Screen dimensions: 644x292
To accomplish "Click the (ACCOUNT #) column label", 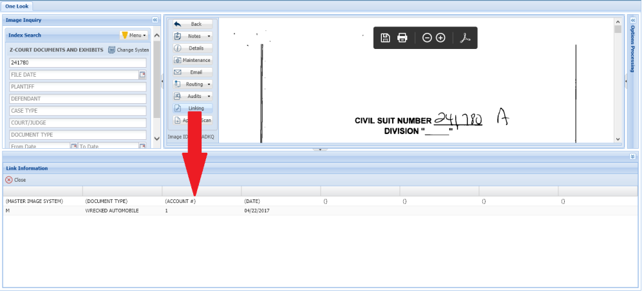I will (x=180, y=201).
